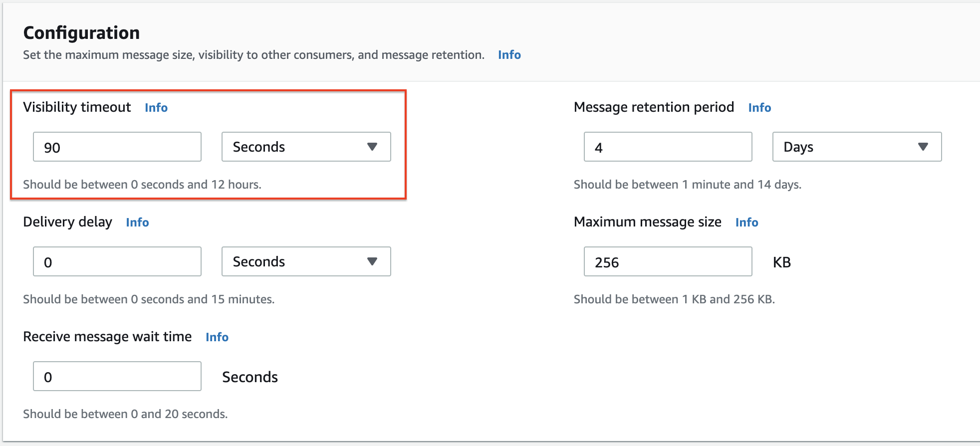Click 'Should be between 0 and 20 seconds.' hint
The height and width of the screenshot is (446, 980).
pyautogui.click(x=125, y=414)
